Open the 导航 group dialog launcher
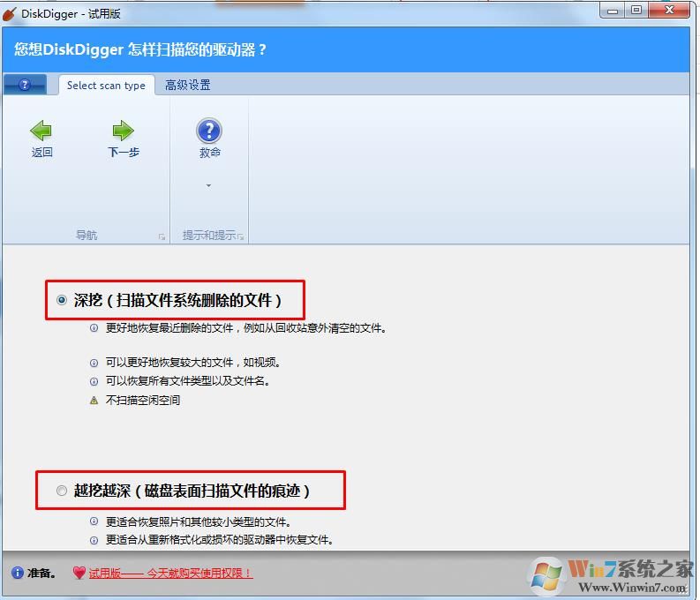 (162, 236)
